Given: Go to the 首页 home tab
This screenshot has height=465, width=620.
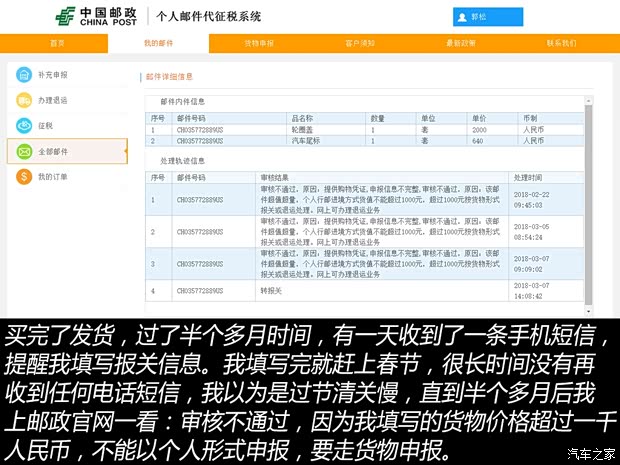Looking at the screenshot, I should tap(57, 43).
